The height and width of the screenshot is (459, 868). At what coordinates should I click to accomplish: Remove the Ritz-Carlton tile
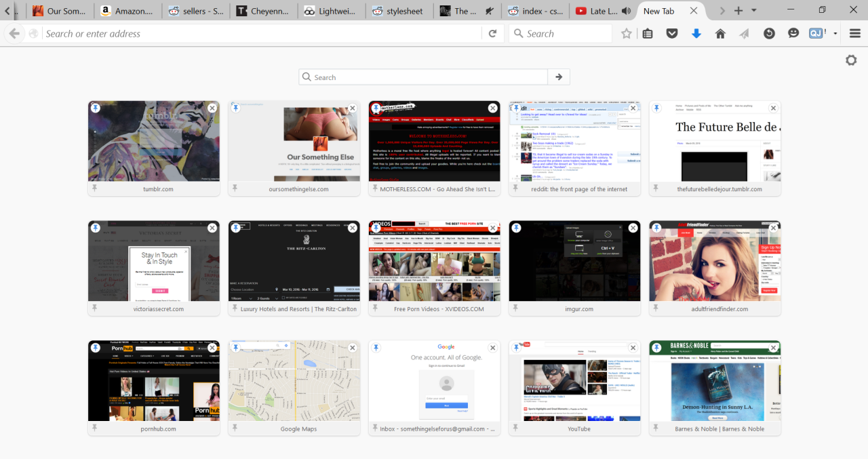point(353,228)
